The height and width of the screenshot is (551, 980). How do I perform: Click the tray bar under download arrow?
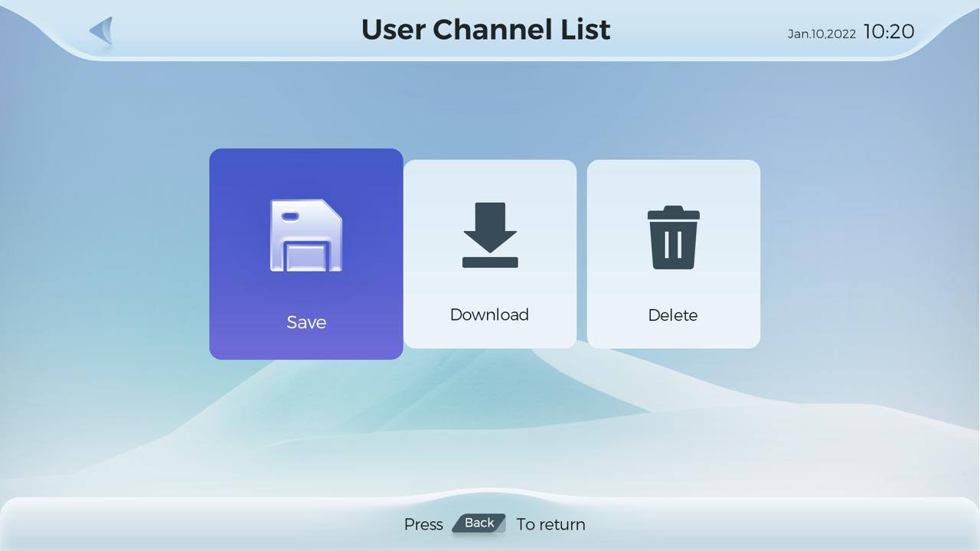click(490, 262)
